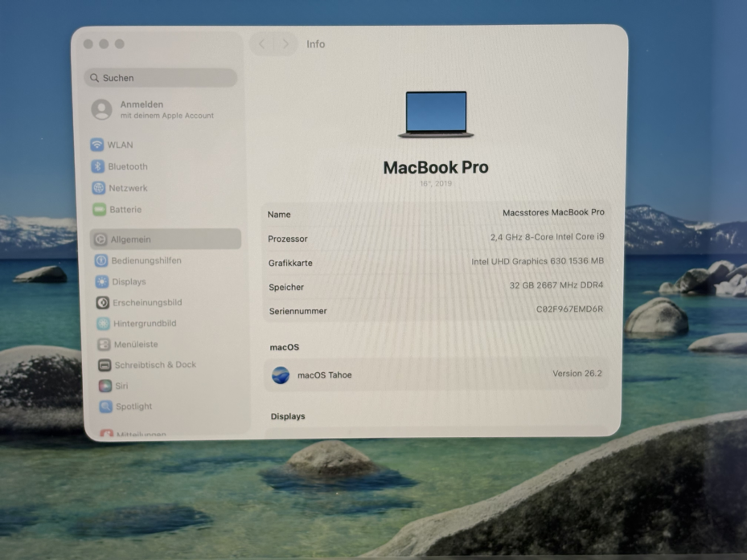Click the Netzwerk globe icon

(98, 188)
